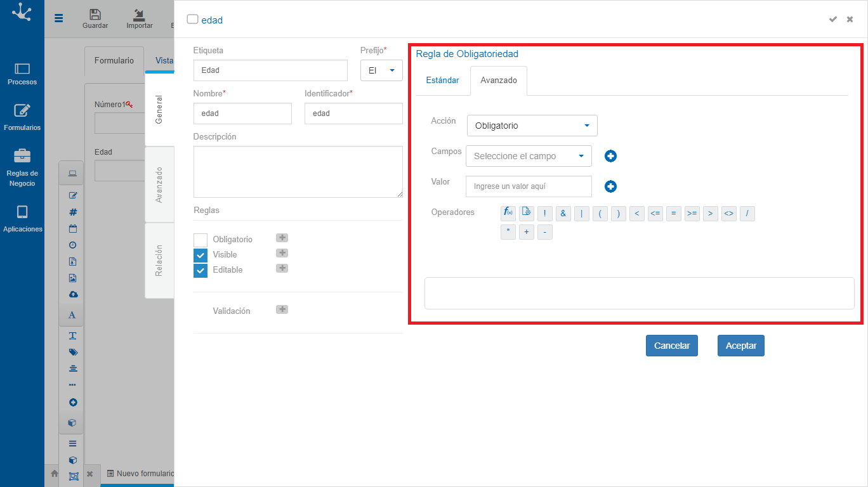The width and height of the screenshot is (868, 487).
Task: Add a Validación rule with plus icon
Action: (282, 309)
